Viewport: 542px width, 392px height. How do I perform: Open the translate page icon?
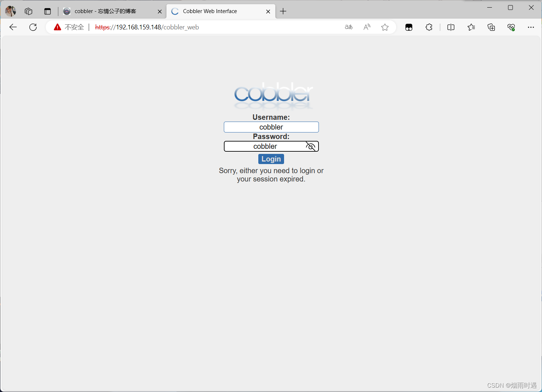tap(349, 27)
